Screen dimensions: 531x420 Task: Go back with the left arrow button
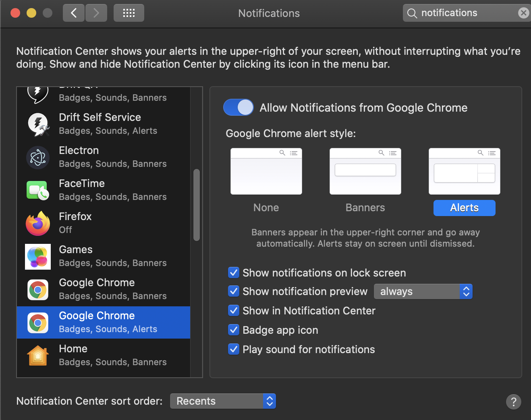click(74, 13)
